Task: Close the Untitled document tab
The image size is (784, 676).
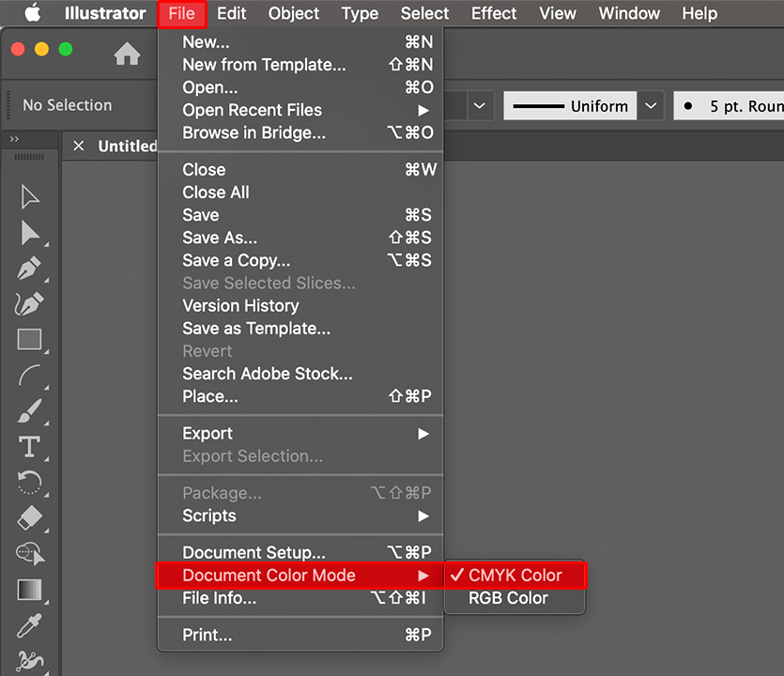Action: pos(79,146)
